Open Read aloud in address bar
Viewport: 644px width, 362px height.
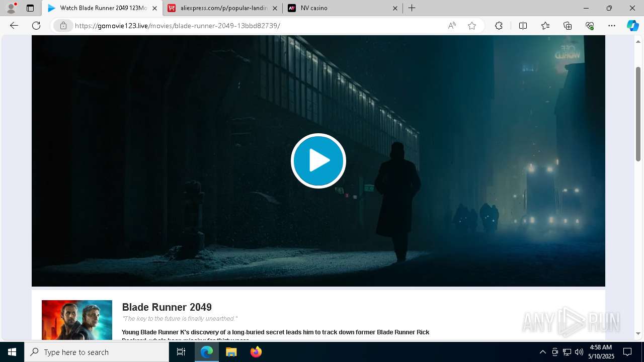point(452,26)
